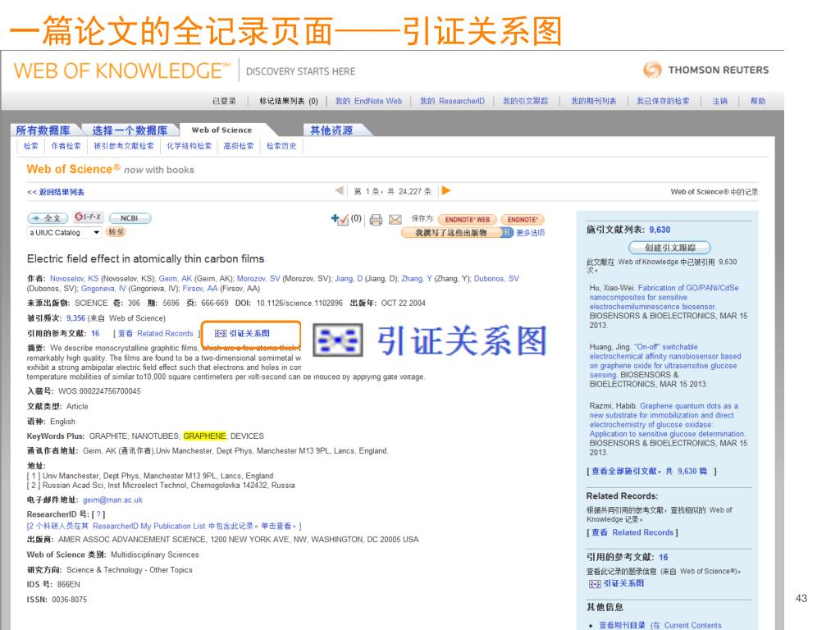Image resolution: width=840 pixels, height=630 pixels.
Task: Click 返回结果列表 link
Action: pyautogui.click(x=56, y=192)
